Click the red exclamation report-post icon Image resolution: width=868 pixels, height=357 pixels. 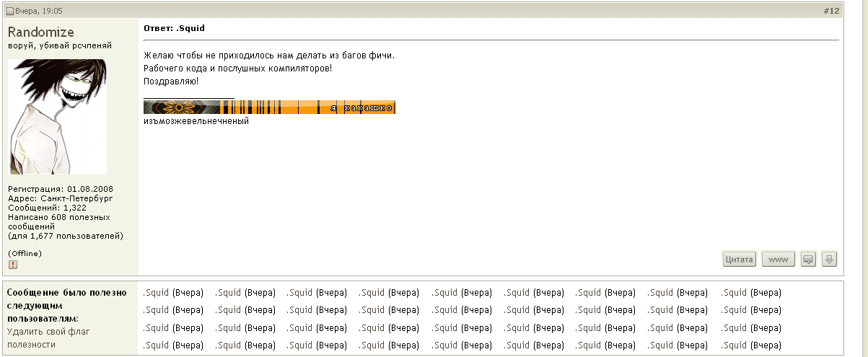[12, 265]
